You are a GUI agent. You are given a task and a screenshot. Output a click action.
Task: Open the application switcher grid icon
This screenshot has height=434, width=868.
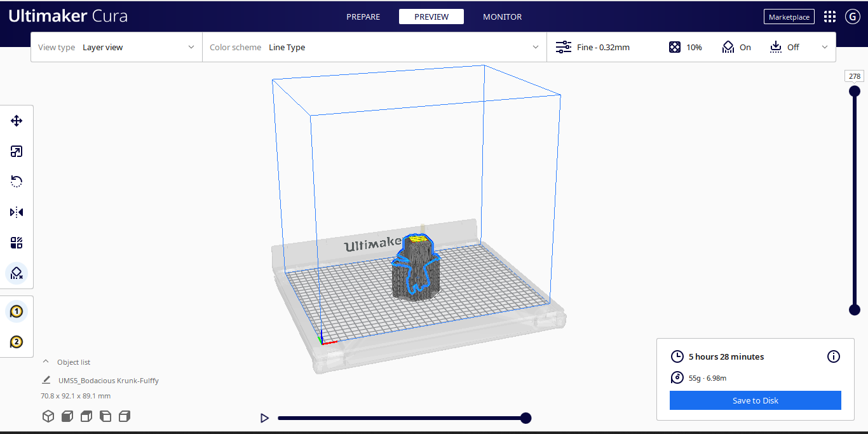[x=830, y=17]
